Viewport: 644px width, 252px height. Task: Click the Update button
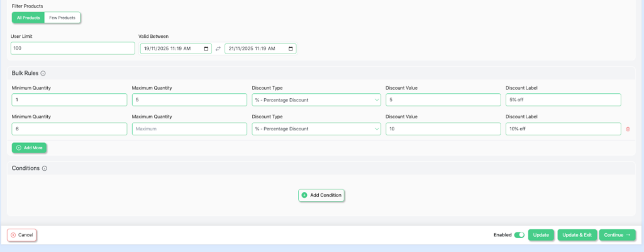(541, 235)
